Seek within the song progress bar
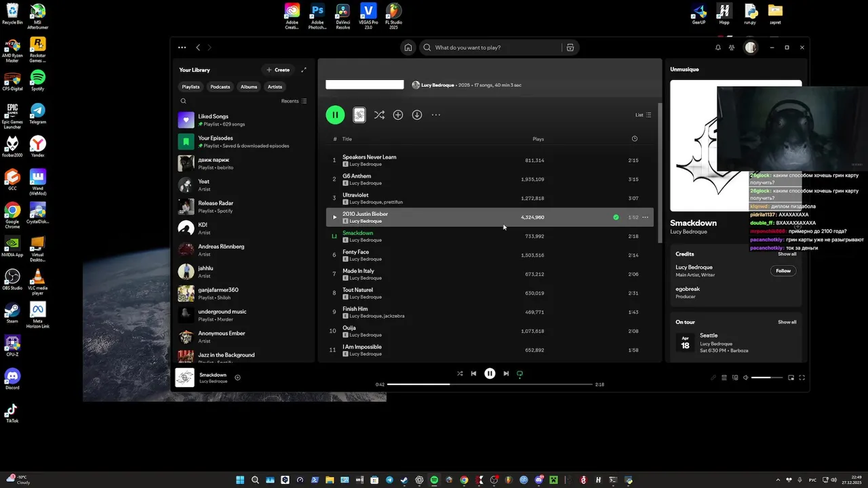Screen dimensions: 868x488 (x=490, y=384)
